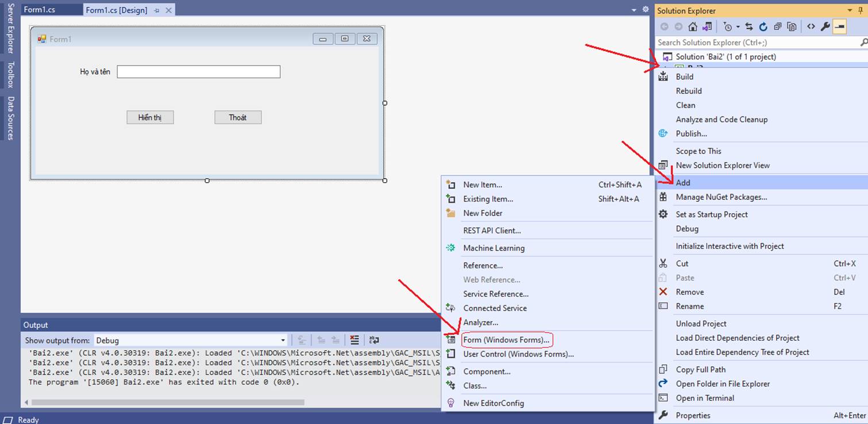Viewport: 868px width, 424px height.
Task: Click the Manage NuGet Packages icon
Action: coord(663,197)
